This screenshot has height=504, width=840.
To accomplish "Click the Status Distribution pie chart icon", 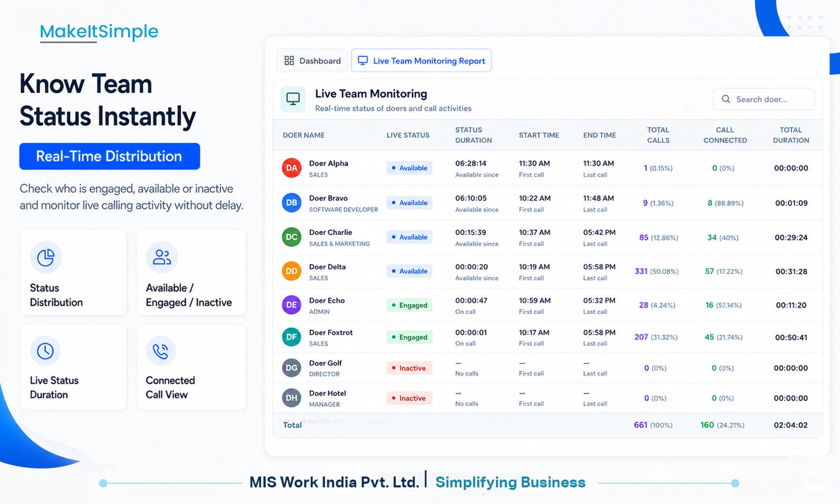I will pyautogui.click(x=46, y=257).
